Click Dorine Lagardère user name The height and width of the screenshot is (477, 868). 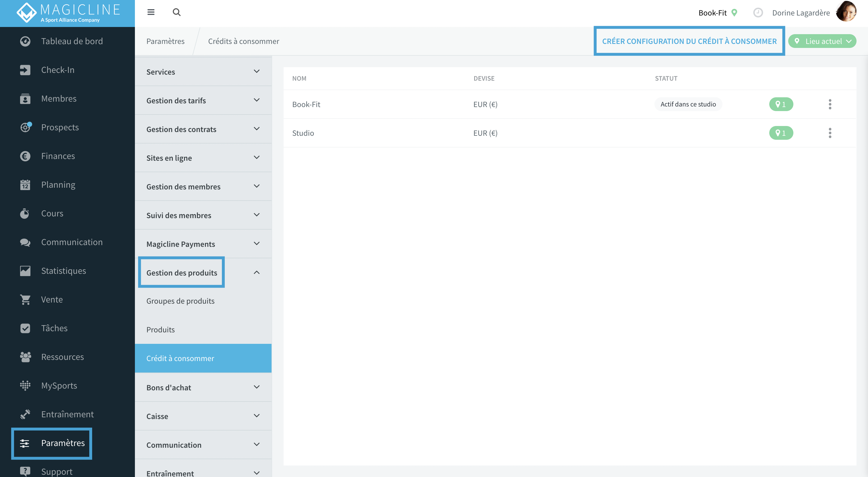pos(801,13)
